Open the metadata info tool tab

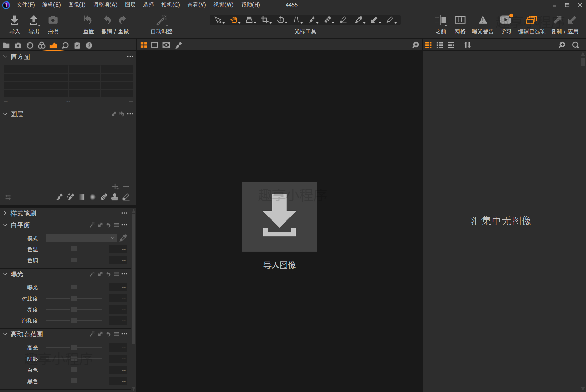point(89,45)
